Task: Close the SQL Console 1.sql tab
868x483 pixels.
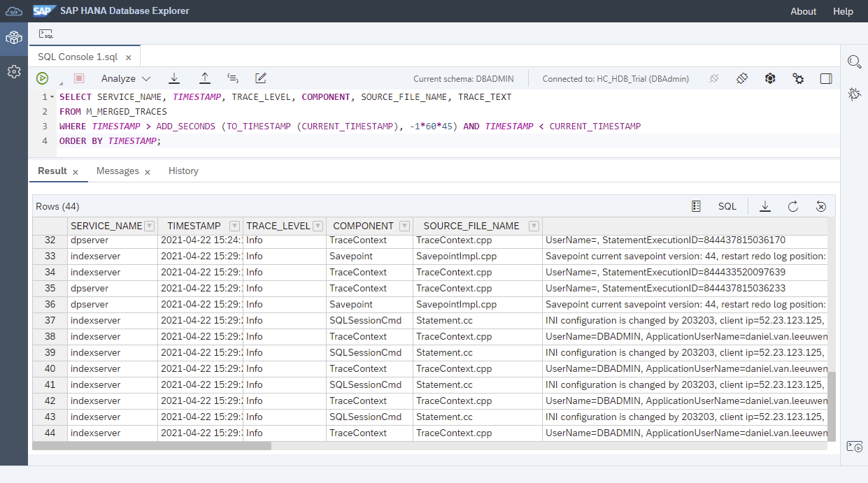Action: [x=128, y=57]
